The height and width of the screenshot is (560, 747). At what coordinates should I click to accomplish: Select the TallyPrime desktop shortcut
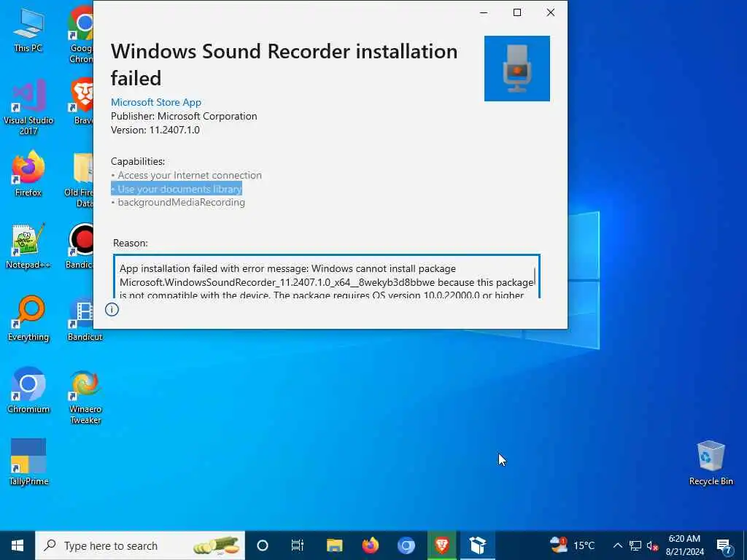click(x=28, y=462)
